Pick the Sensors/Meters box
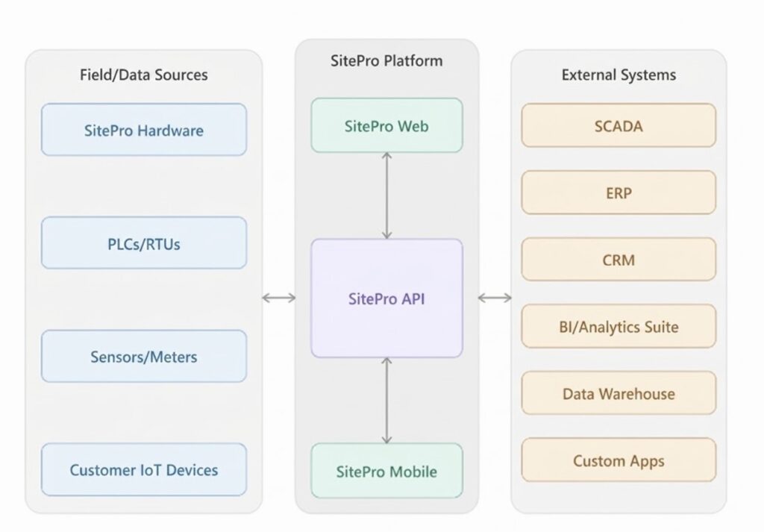 (x=144, y=356)
